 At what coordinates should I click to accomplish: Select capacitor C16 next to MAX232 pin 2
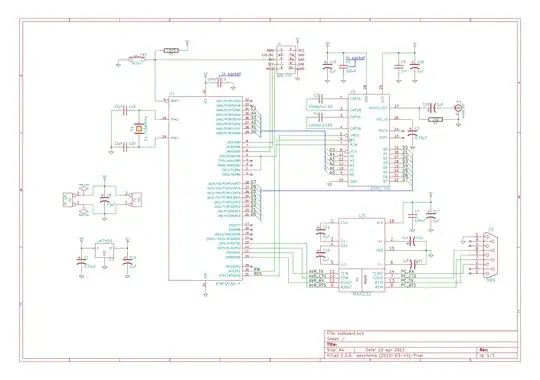(x=412, y=242)
